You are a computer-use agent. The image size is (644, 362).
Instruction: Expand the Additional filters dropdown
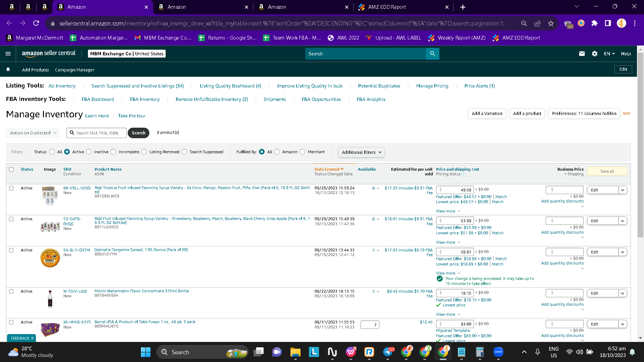pyautogui.click(x=361, y=153)
